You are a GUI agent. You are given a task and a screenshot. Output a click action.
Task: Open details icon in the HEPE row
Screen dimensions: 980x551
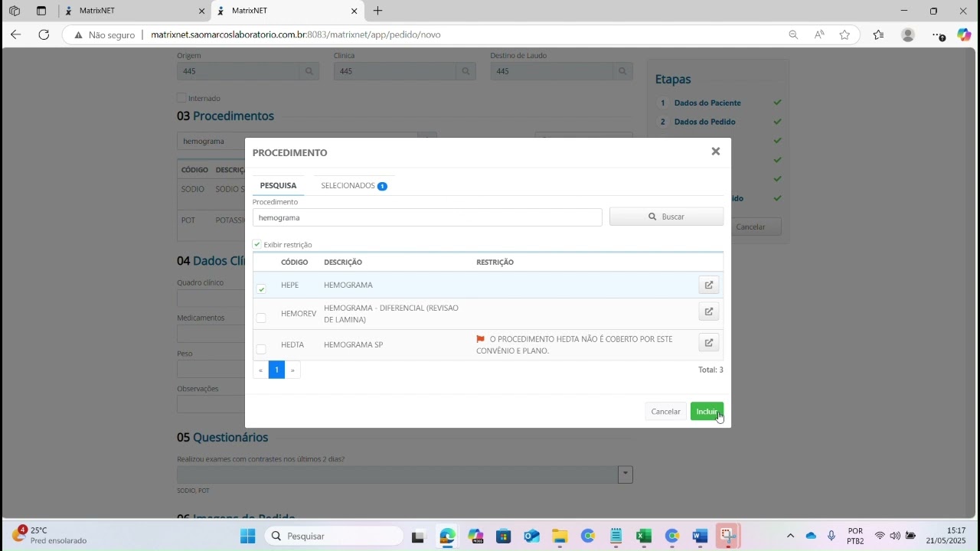tap(709, 285)
